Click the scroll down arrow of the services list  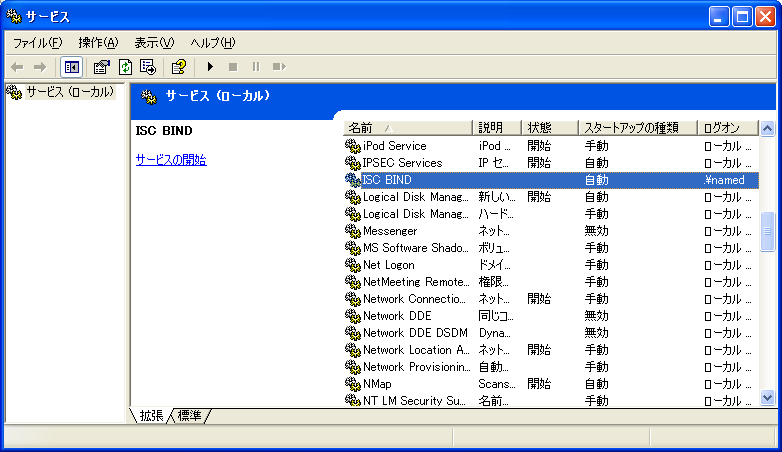[x=767, y=398]
